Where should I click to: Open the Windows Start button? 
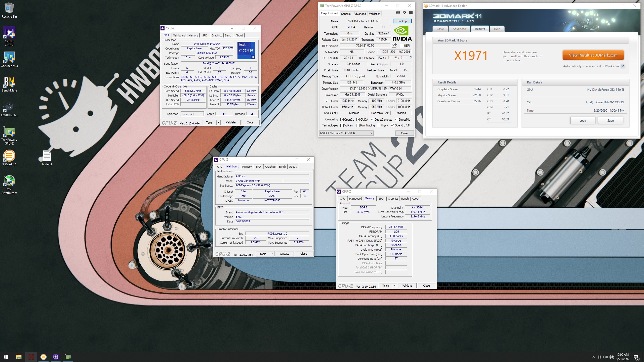click(x=6, y=357)
